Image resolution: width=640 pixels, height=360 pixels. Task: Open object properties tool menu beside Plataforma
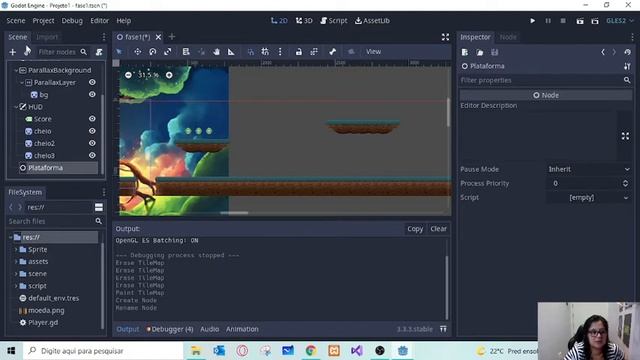(x=627, y=66)
